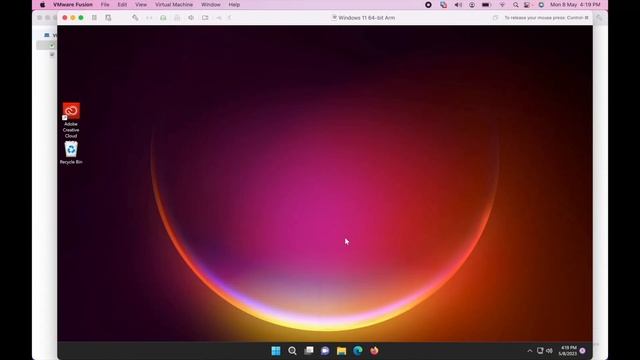
Task: Open the macOS volume menu bar icon
Action: [x=458, y=5]
